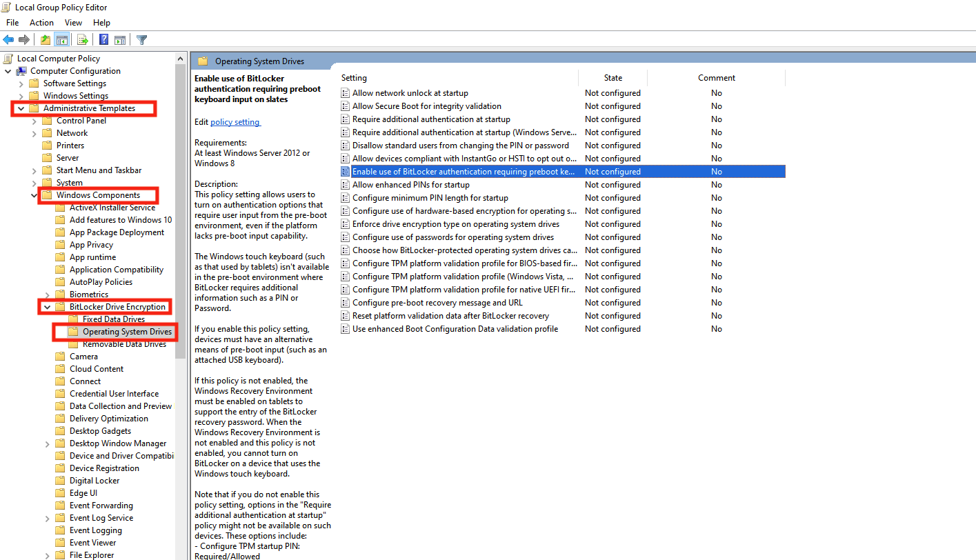Collapse the Windows Components node
Screen dimensions: 976x560
pos(34,195)
